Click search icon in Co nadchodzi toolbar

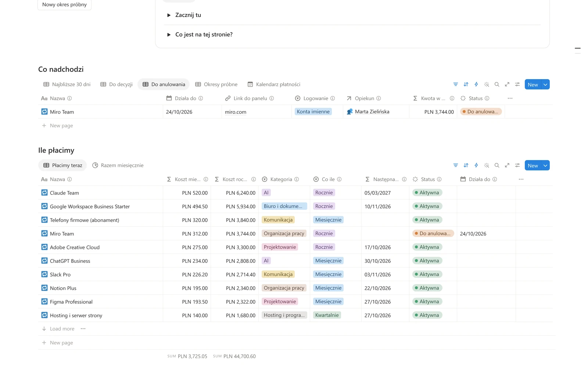497,84
